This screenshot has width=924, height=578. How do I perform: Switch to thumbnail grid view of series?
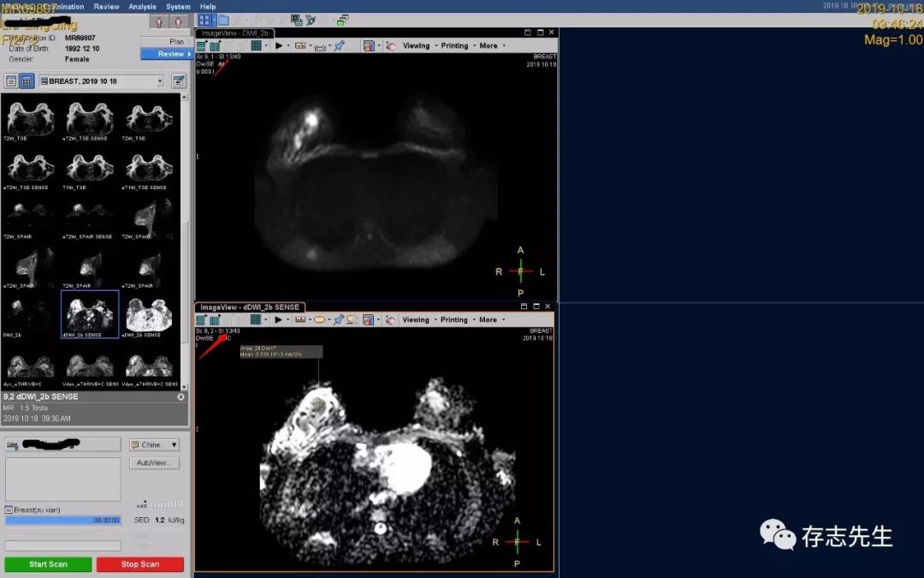[27, 80]
